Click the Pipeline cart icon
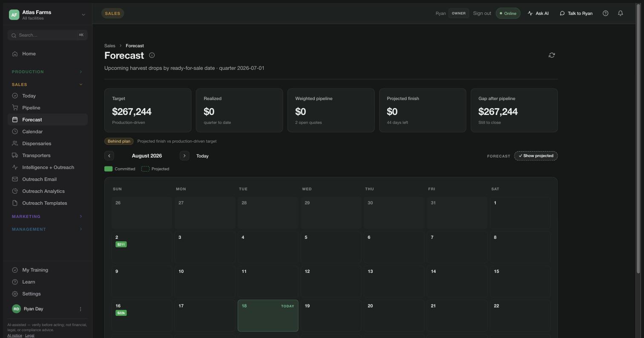The width and height of the screenshot is (644, 338). point(15,108)
